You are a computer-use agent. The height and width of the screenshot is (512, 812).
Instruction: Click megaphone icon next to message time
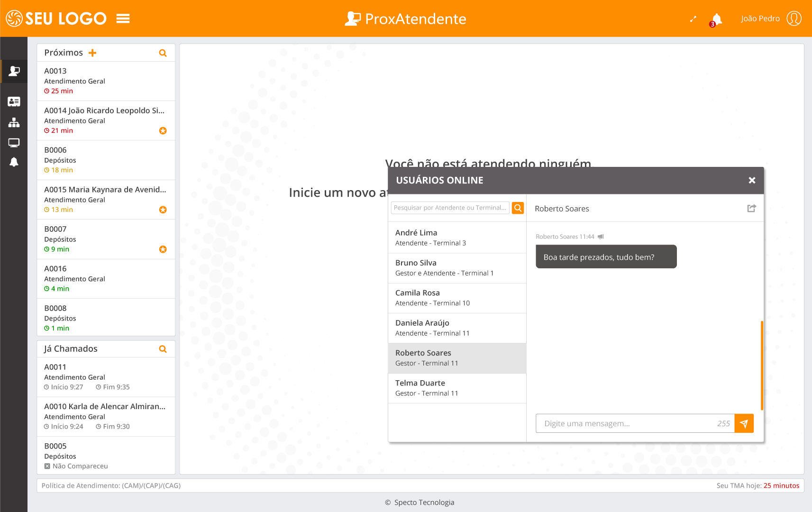601,237
